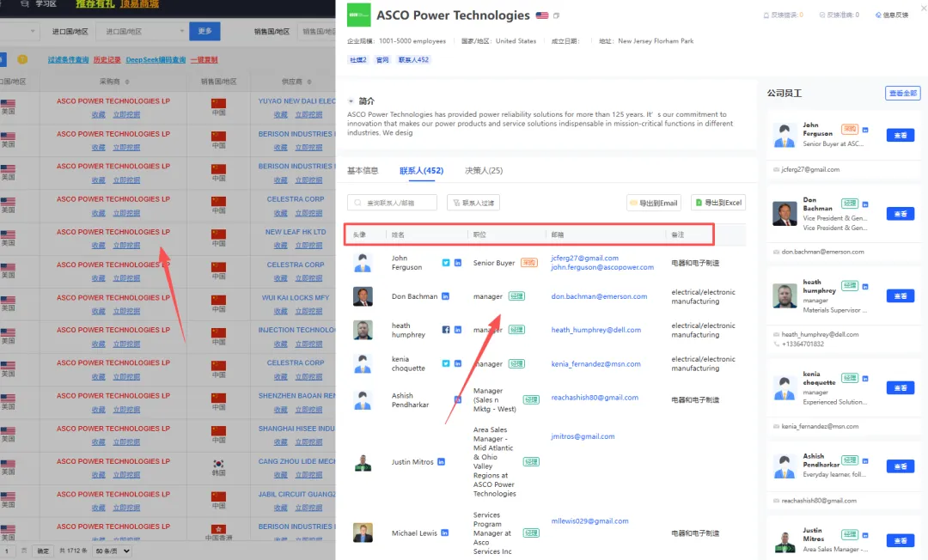The width and height of the screenshot is (928, 560).
Task: Switch to the 基本信息 tab
Action: [x=363, y=170]
